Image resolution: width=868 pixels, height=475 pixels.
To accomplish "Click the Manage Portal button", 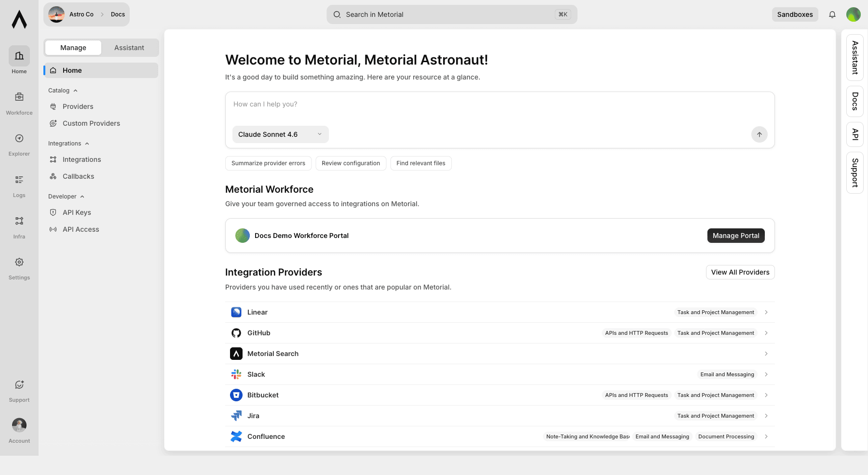I will [736, 236].
